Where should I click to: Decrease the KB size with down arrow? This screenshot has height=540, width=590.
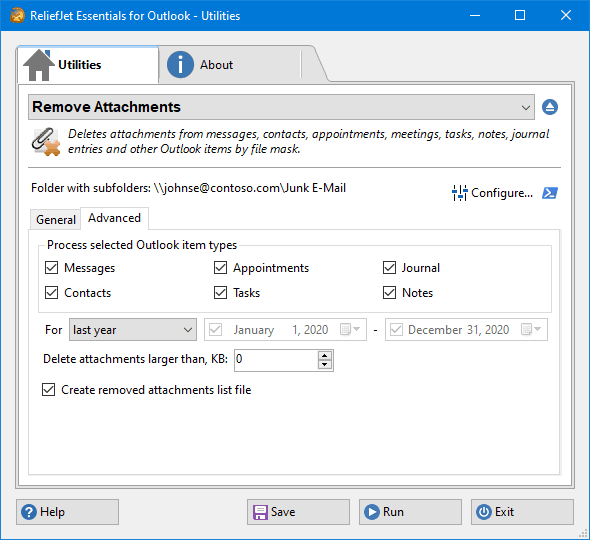click(x=324, y=365)
